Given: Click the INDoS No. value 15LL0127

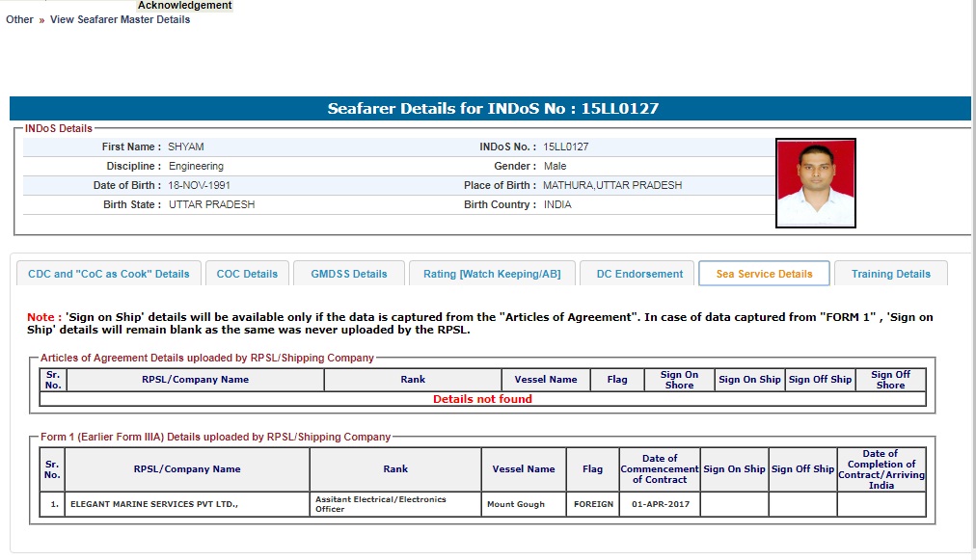Looking at the screenshot, I should coord(565,147).
